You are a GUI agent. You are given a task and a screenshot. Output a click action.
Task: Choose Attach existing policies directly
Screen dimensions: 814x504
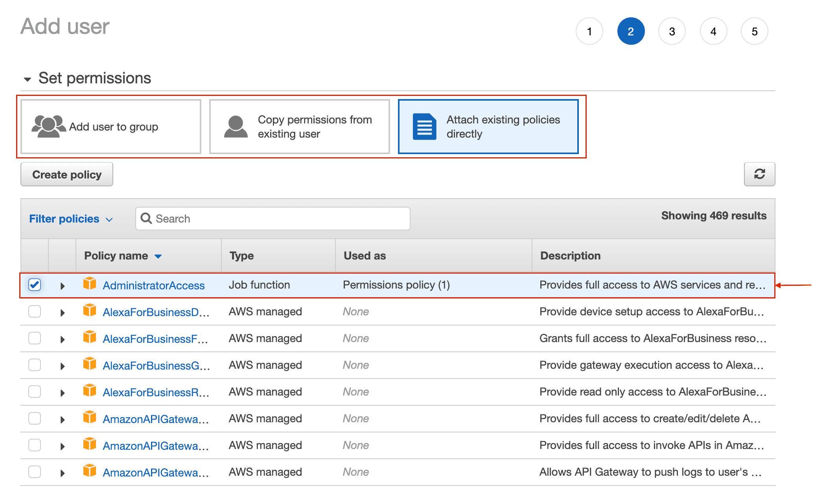tap(488, 127)
